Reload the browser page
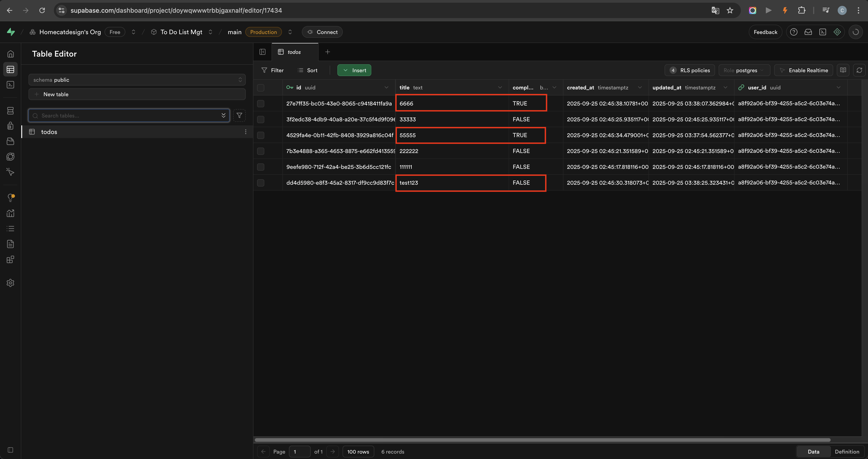The width and height of the screenshot is (868, 459). 42,10
